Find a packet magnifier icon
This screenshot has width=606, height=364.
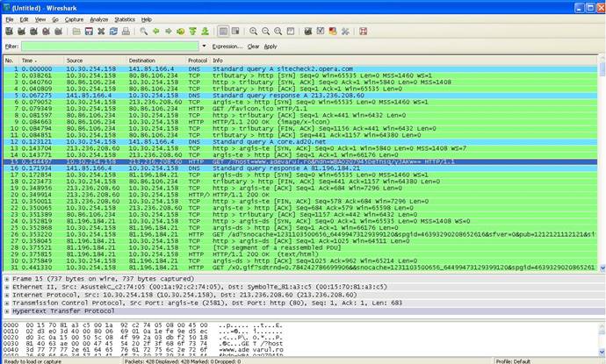[x=144, y=32]
